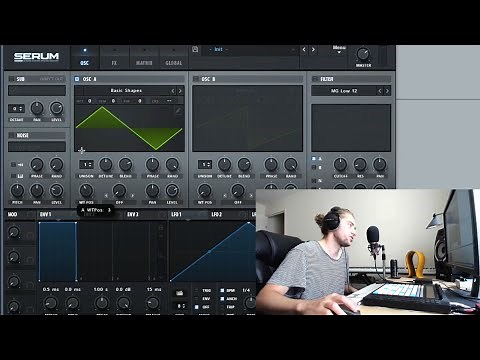Adjust the OSC B unison voices stepper
The height and width of the screenshot is (360, 480).
[x=205, y=164]
